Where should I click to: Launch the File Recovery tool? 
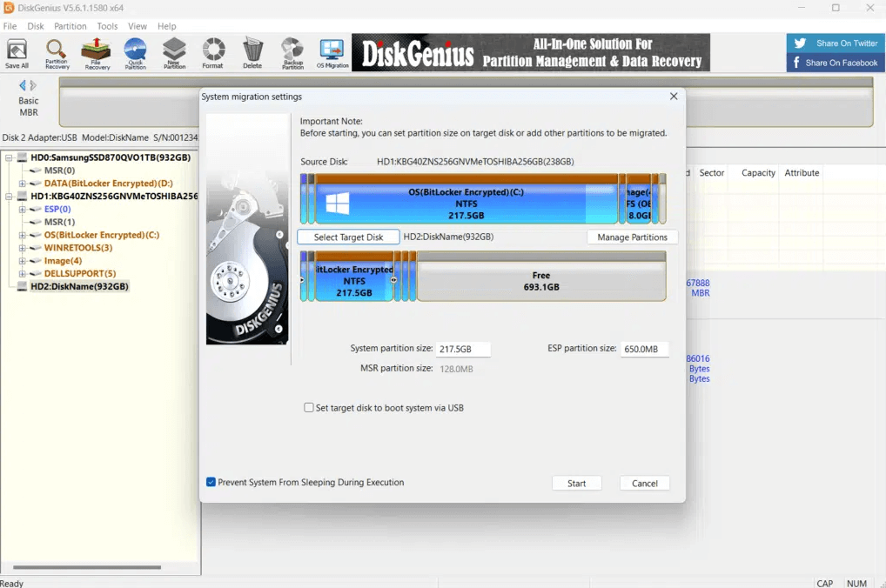pos(97,54)
